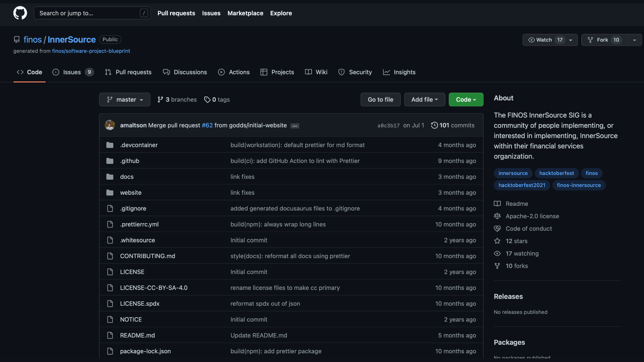Image resolution: width=644 pixels, height=362 pixels.
Task: Click the Readme book icon in About
Action: (x=497, y=204)
